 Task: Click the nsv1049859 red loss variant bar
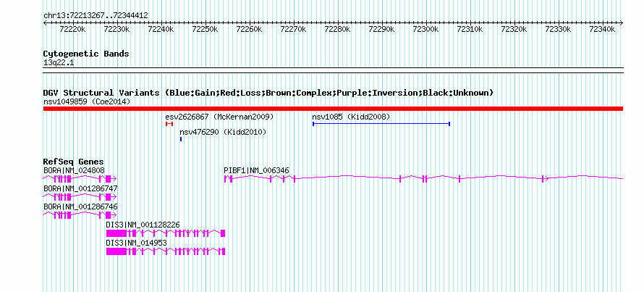pos(333,109)
